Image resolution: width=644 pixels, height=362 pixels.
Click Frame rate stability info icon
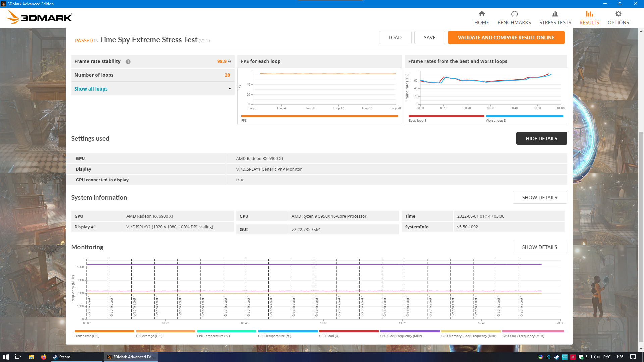[x=128, y=62]
